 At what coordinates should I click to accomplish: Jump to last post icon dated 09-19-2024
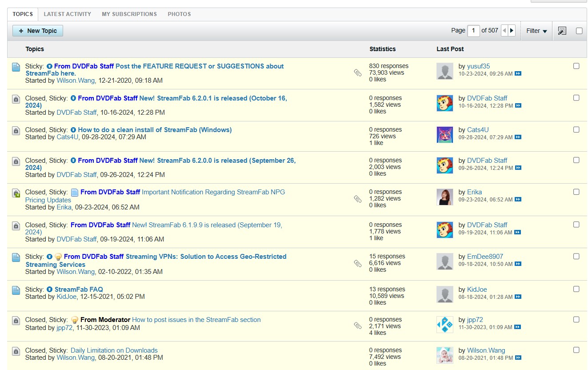[518, 232]
